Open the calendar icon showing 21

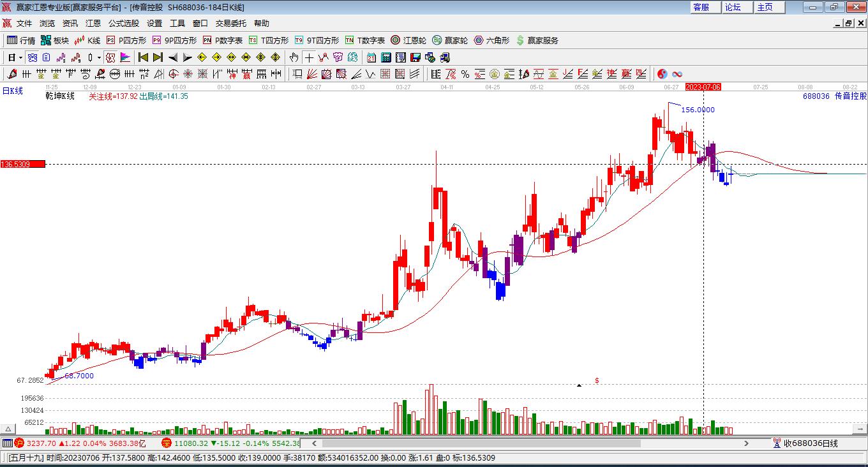(x=371, y=57)
